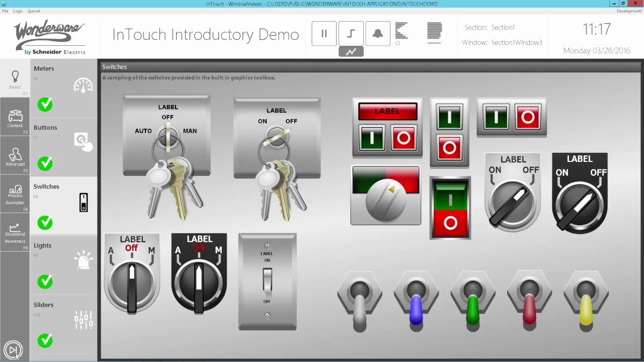
Task: Open the Special menu
Action: (x=34, y=11)
